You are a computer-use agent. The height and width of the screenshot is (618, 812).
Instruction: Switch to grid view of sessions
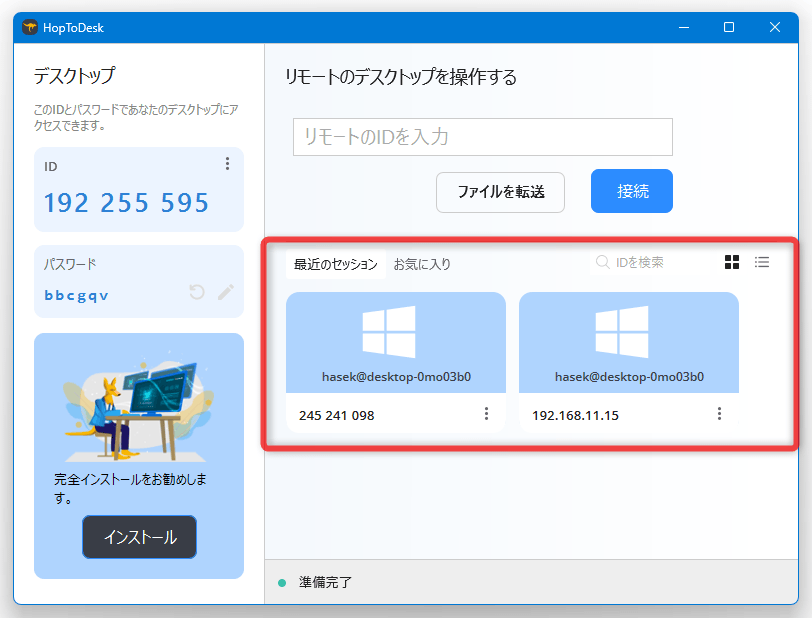point(732,262)
